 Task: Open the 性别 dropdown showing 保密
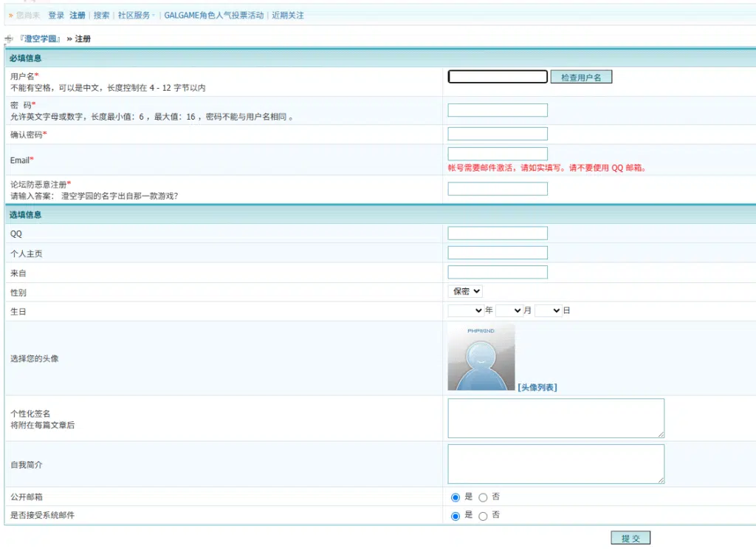click(465, 292)
